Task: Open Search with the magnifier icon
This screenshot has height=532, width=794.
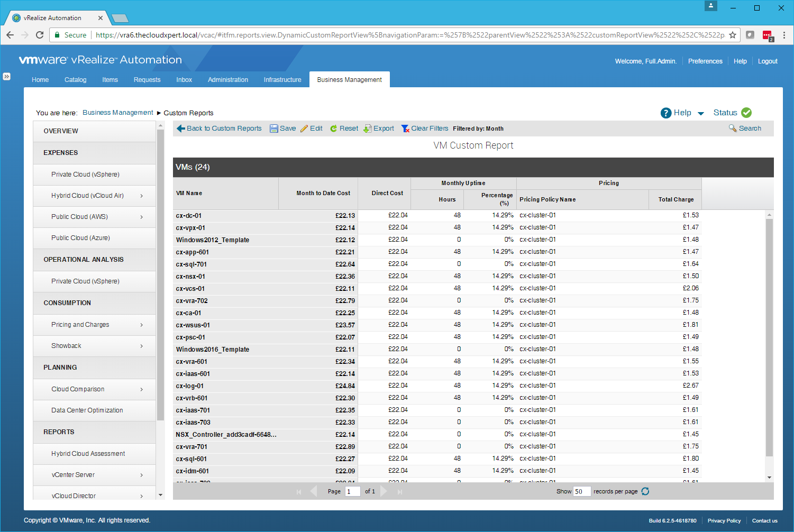Action: coord(733,128)
